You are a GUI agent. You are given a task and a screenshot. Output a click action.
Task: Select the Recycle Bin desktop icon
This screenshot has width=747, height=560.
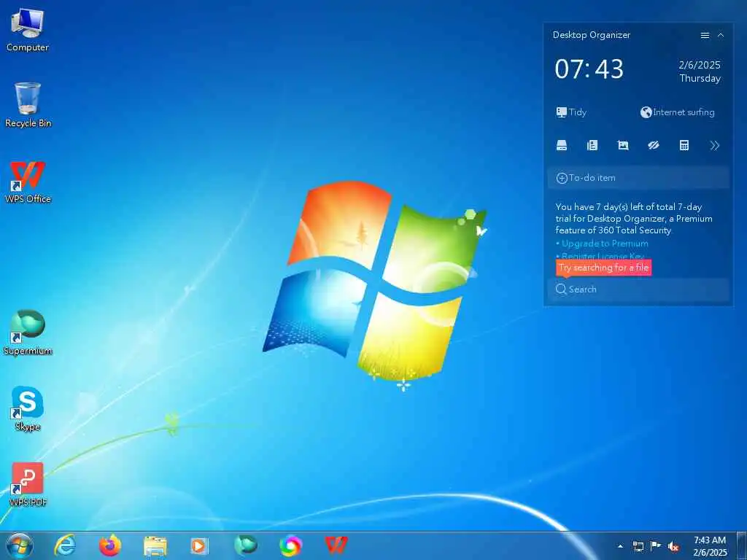pos(28,105)
